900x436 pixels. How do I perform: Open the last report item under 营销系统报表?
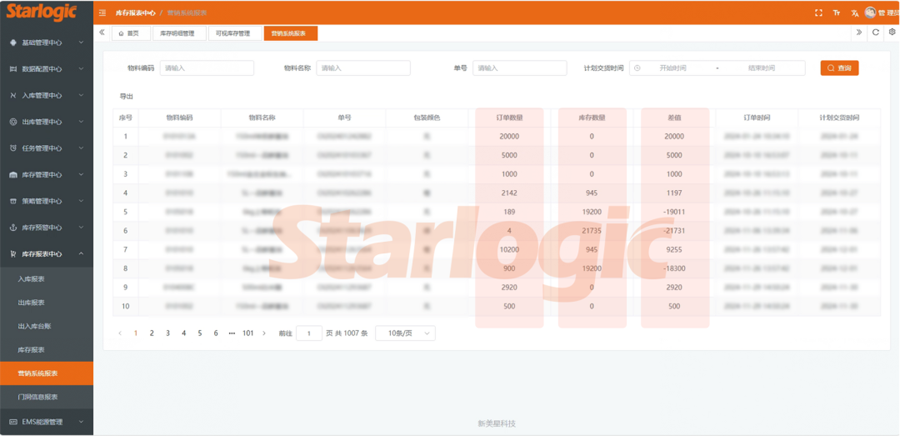point(46,397)
